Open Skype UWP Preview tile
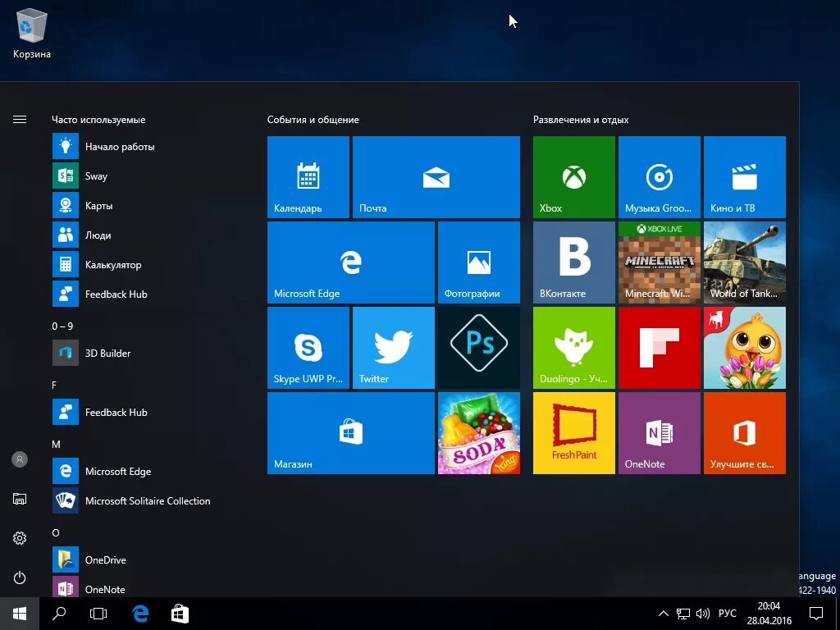The height and width of the screenshot is (630, 840). coord(308,348)
